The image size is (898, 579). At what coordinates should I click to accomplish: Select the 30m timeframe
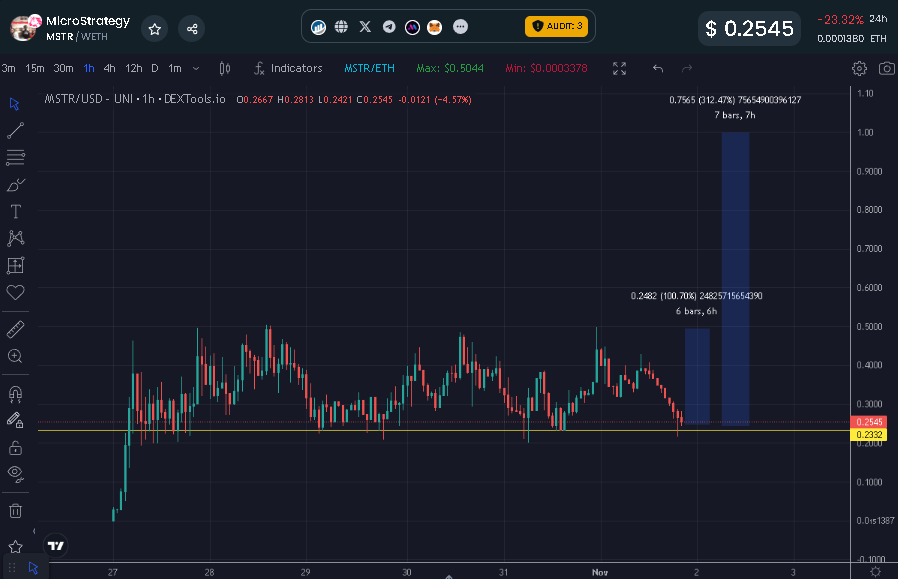(64, 68)
